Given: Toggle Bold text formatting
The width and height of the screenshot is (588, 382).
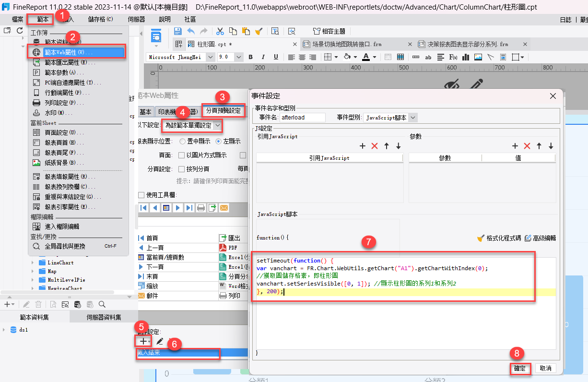Looking at the screenshot, I should point(250,57).
